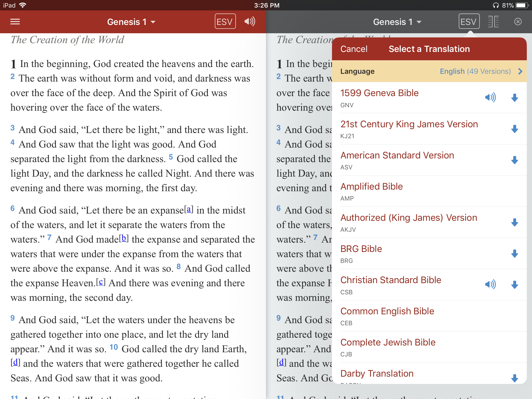Tap verse number 6 in left pane
The width and height of the screenshot is (532, 399).
click(x=12, y=208)
